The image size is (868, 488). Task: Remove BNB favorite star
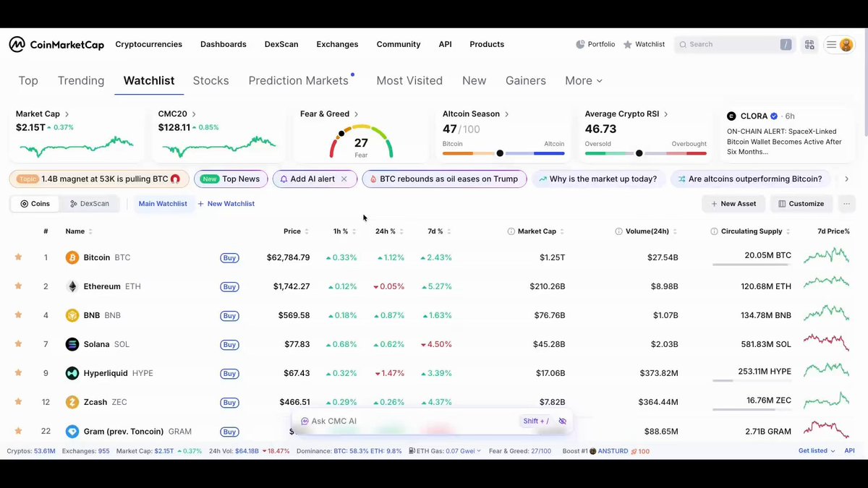(x=19, y=315)
